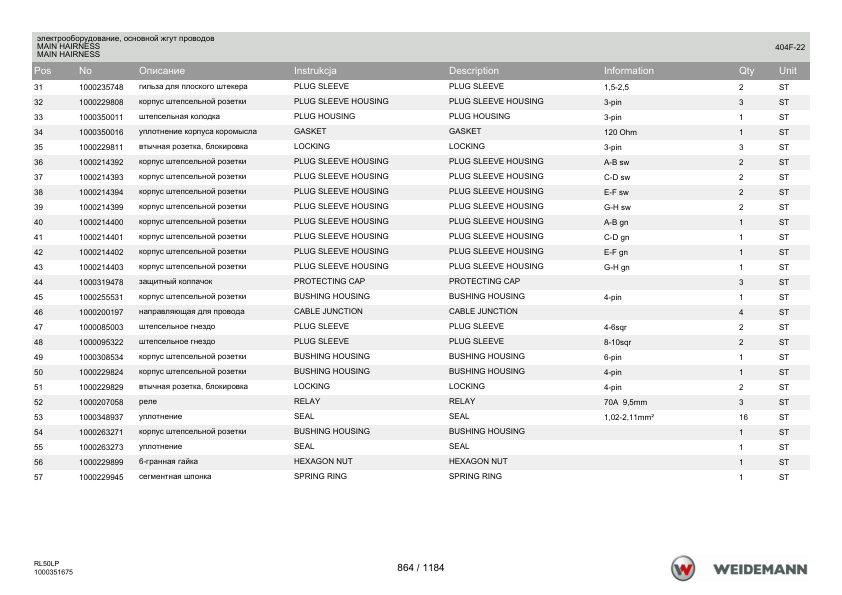Select part number 1000207058 for RELAY
The height and width of the screenshot is (595, 842).
pos(101,402)
